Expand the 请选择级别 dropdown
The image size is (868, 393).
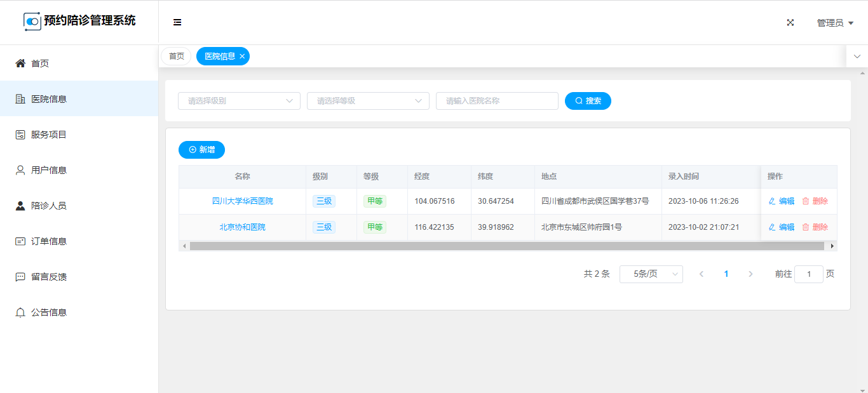pyautogui.click(x=239, y=101)
